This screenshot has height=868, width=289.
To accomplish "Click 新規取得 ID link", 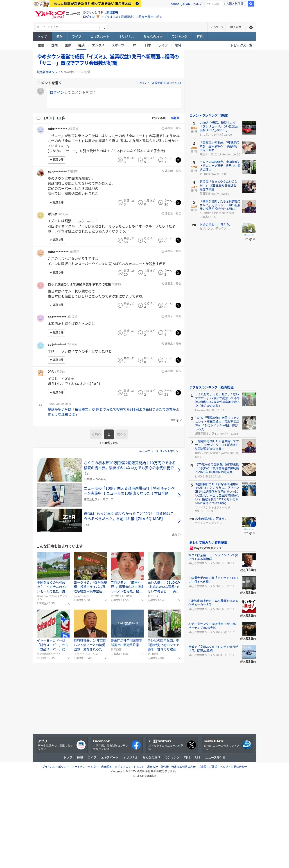I will [x=112, y=12].
